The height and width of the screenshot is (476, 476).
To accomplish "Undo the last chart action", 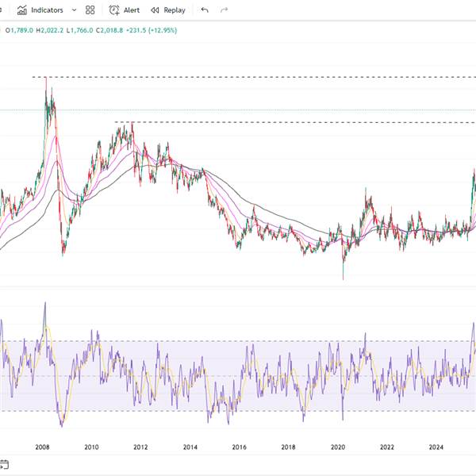I will click(205, 10).
